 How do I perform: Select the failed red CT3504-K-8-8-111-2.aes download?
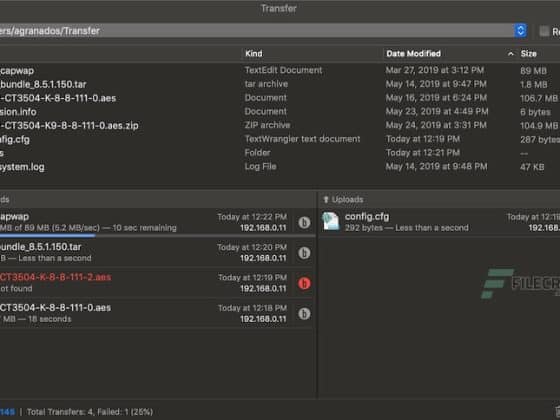coord(158,283)
